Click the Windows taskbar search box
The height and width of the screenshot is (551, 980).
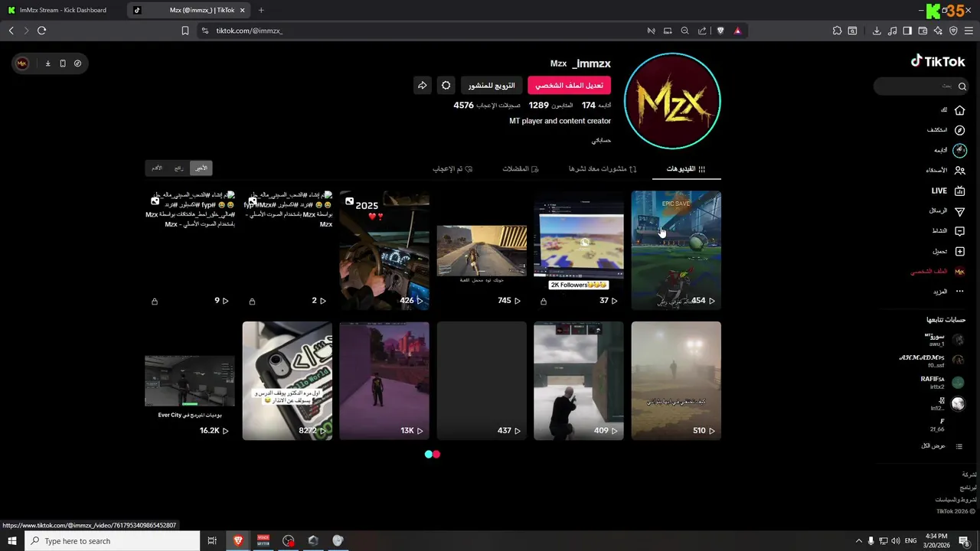pos(112,541)
